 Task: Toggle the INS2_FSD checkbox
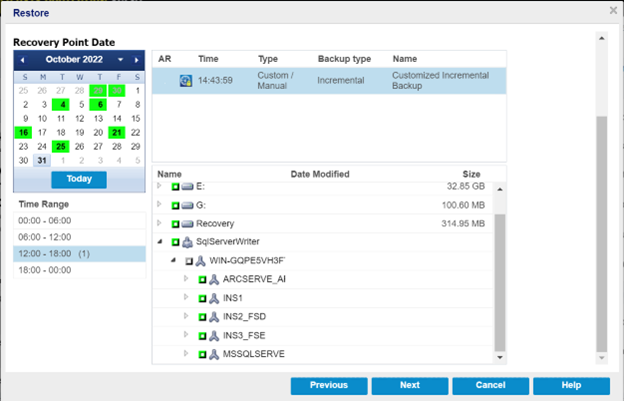click(202, 317)
